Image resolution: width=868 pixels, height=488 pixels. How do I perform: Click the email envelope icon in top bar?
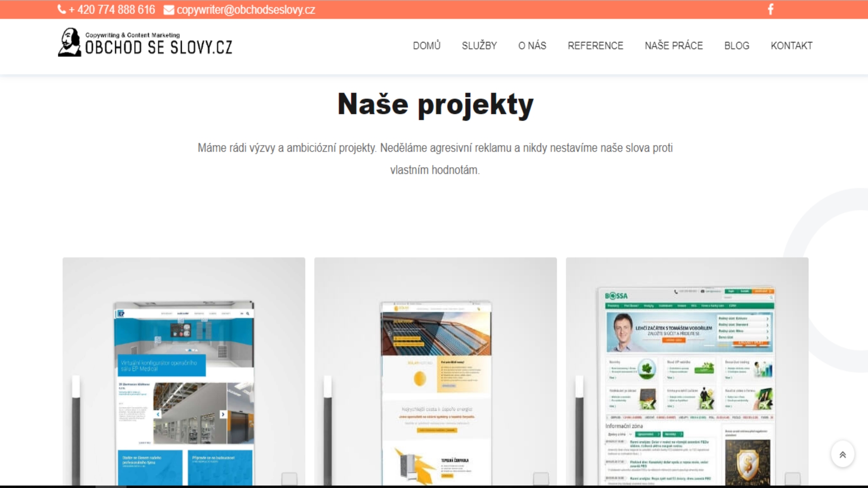[169, 10]
